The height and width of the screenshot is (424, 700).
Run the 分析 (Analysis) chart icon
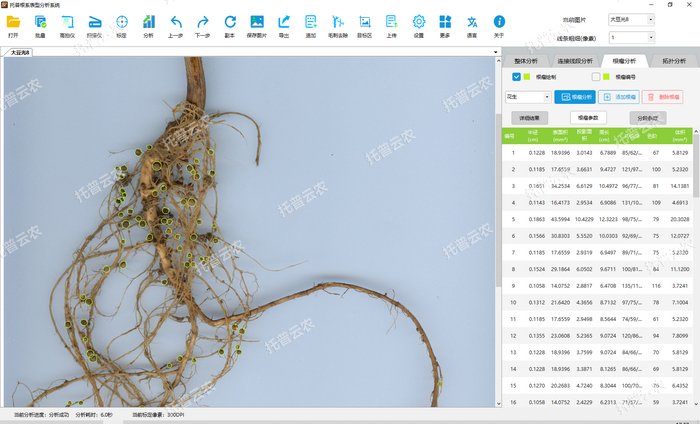coord(148,22)
